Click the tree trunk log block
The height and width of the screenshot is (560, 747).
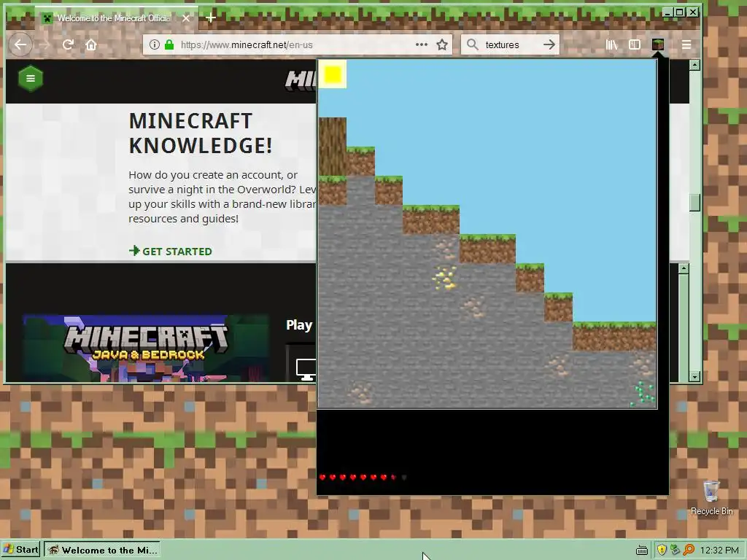tap(333, 147)
